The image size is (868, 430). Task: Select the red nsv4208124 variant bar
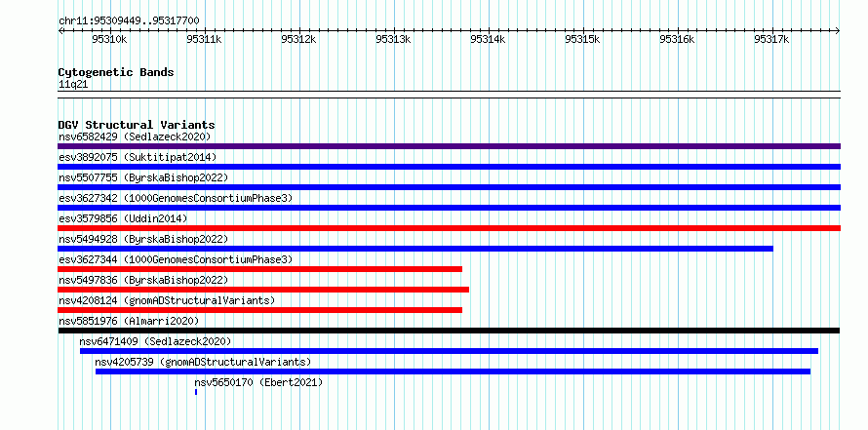click(260, 310)
